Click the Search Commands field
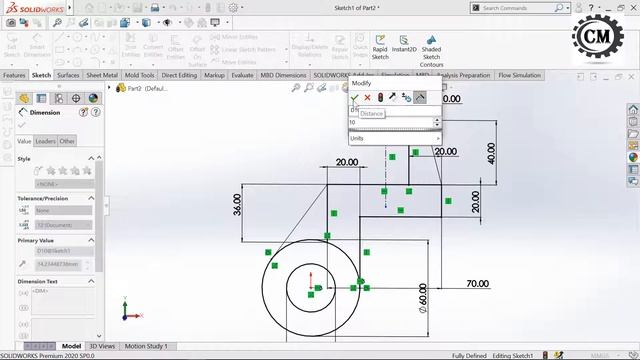640x360 pixels. 517,8
